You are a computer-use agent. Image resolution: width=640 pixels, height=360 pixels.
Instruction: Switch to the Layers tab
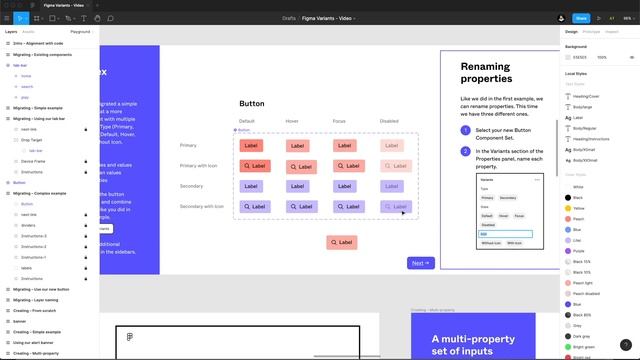(11, 31)
